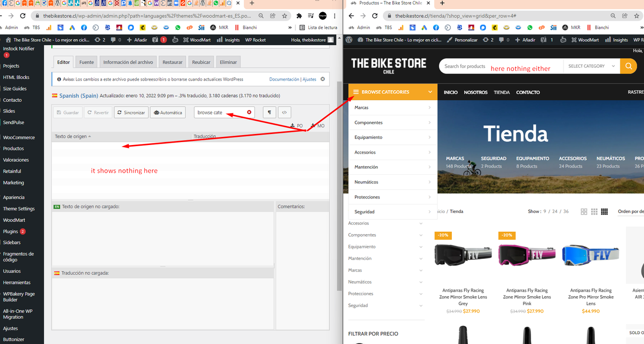Click the Facebook bookmark in the right window
This screenshot has width=644, height=344.
[435, 28]
